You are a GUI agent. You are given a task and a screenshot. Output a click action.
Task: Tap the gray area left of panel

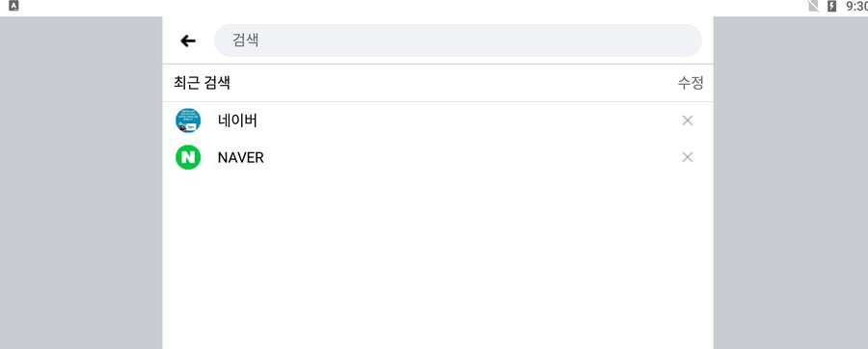[81, 182]
